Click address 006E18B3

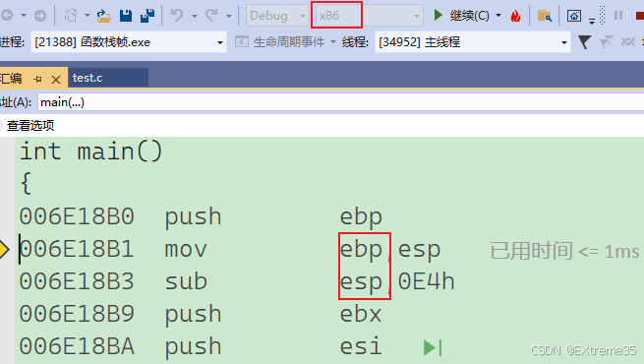[x=77, y=281]
